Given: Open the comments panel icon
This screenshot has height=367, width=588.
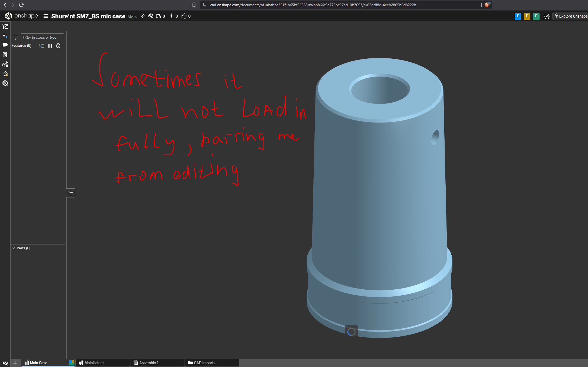Looking at the screenshot, I should [x=5, y=45].
